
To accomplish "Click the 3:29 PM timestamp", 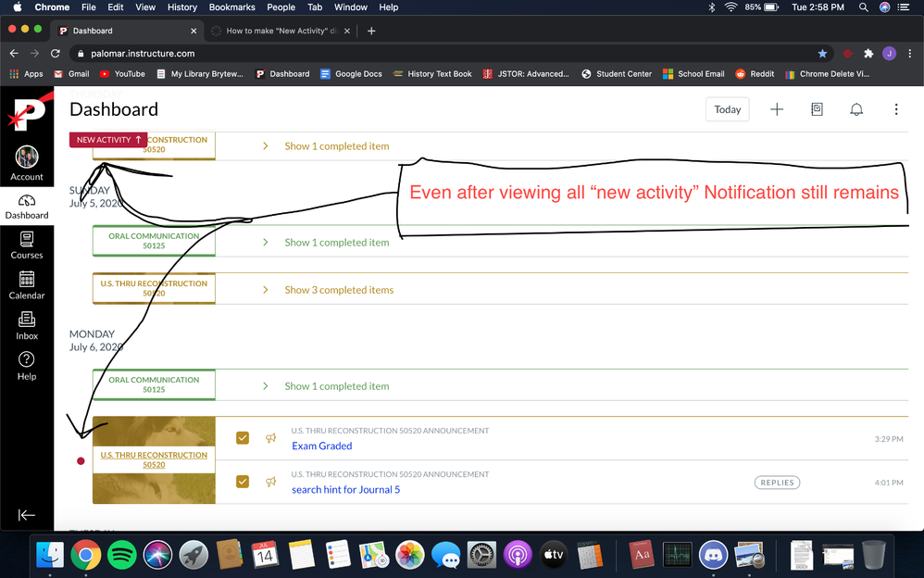I will click(x=889, y=439).
